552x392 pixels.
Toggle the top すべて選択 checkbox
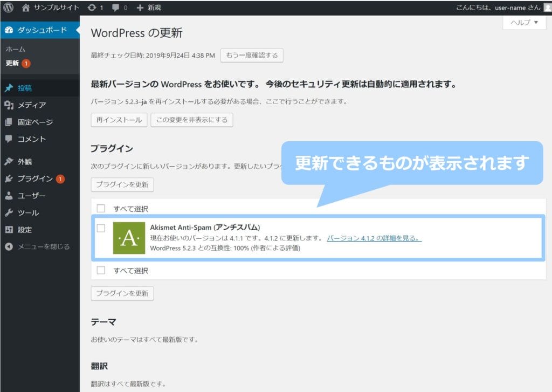(101, 208)
